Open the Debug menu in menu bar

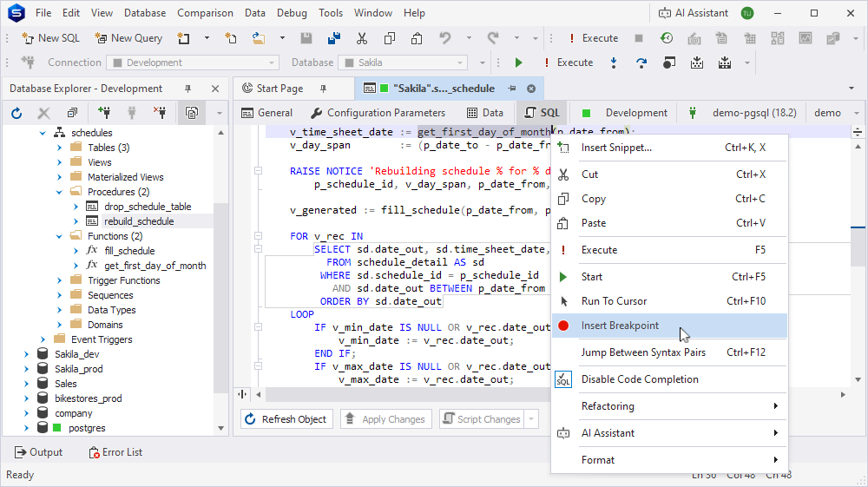coord(292,13)
